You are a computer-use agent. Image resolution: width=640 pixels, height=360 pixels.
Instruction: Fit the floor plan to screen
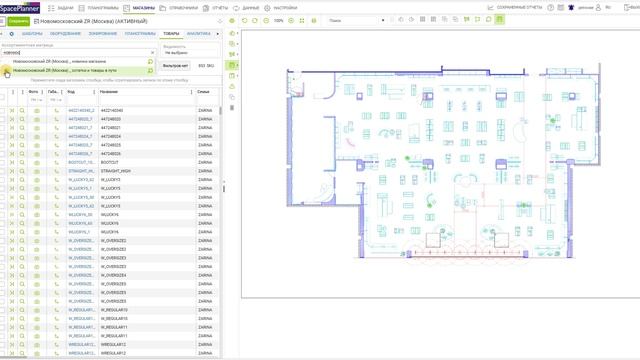pyautogui.click(x=302, y=20)
